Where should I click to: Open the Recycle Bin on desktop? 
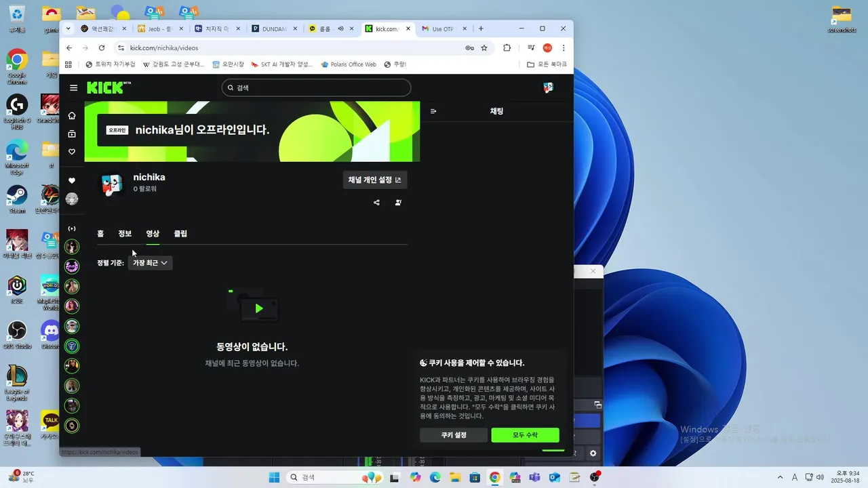click(x=17, y=19)
